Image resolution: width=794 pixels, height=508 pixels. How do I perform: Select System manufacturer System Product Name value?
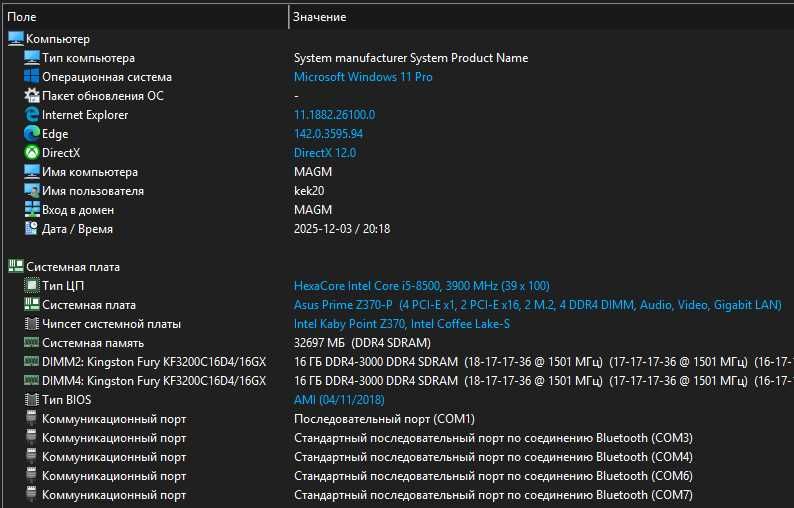pos(411,58)
